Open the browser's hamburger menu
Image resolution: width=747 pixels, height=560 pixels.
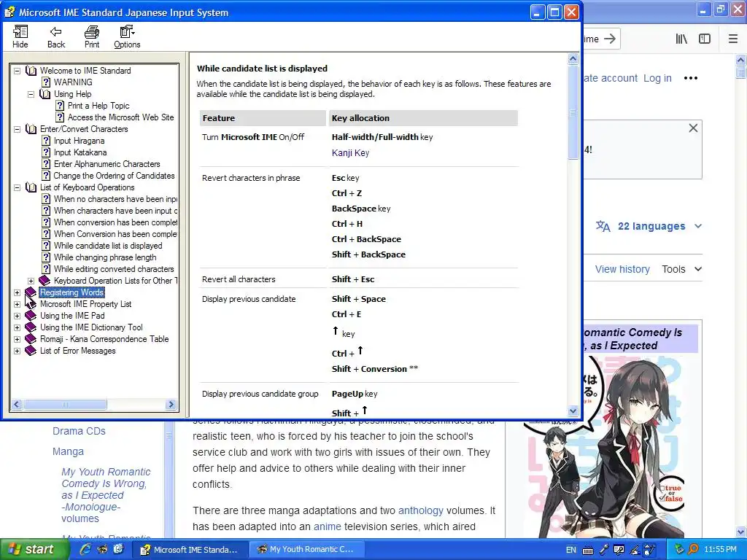tap(733, 39)
